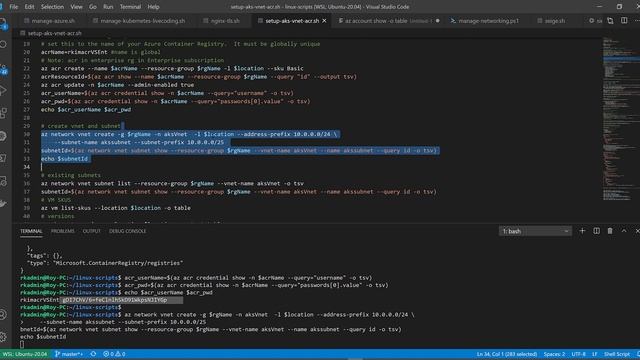Open the Search view in activity bar
The height and width of the screenshot is (360, 640).
(3, 44)
